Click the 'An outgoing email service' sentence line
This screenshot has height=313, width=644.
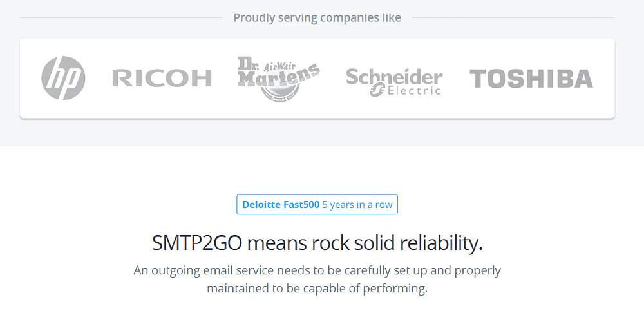coord(317,270)
